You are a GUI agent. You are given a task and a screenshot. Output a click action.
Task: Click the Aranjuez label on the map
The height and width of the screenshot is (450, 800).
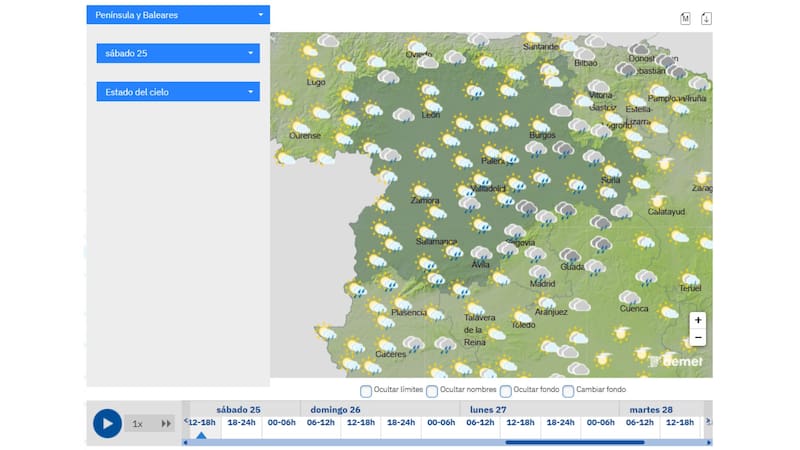point(551,312)
